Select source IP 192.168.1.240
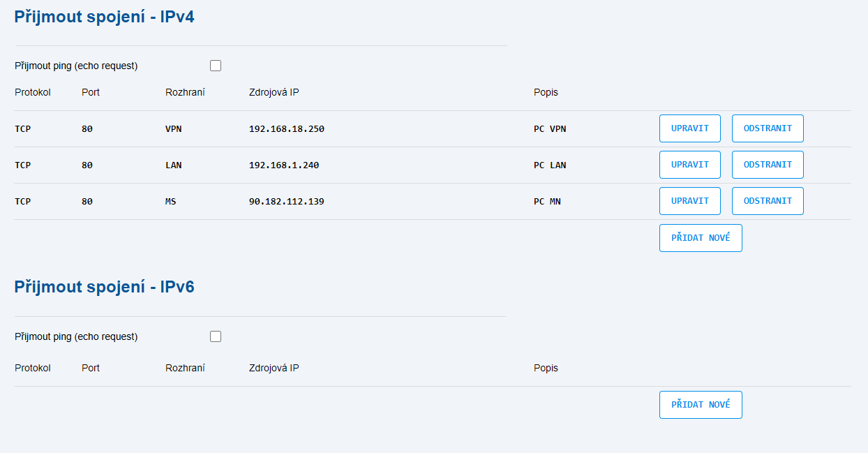 (284, 165)
